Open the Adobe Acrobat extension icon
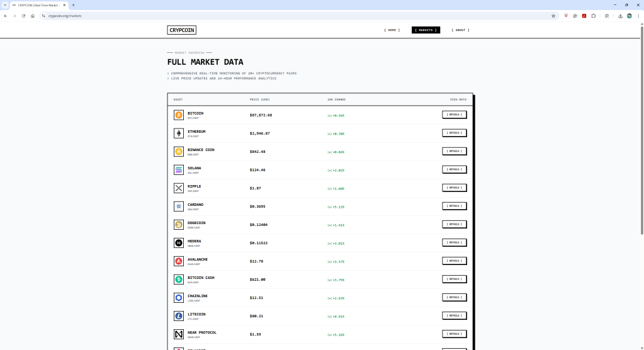644x350 pixels. [584, 16]
